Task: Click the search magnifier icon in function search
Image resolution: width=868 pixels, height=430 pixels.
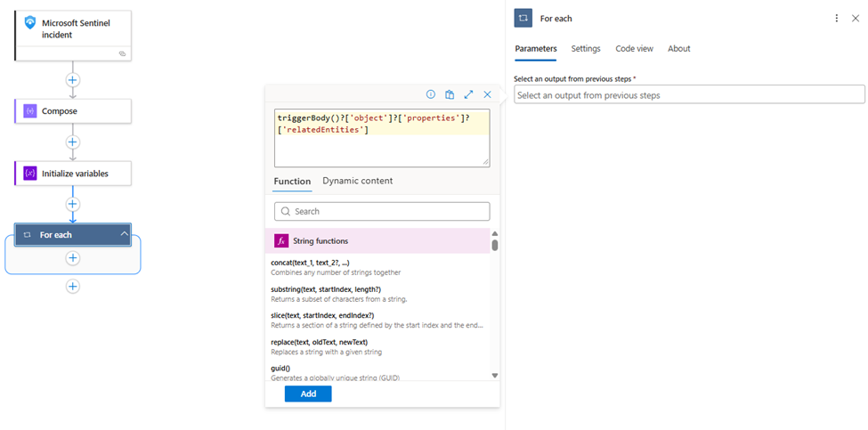Action: pyautogui.click(x=286, y=211)
